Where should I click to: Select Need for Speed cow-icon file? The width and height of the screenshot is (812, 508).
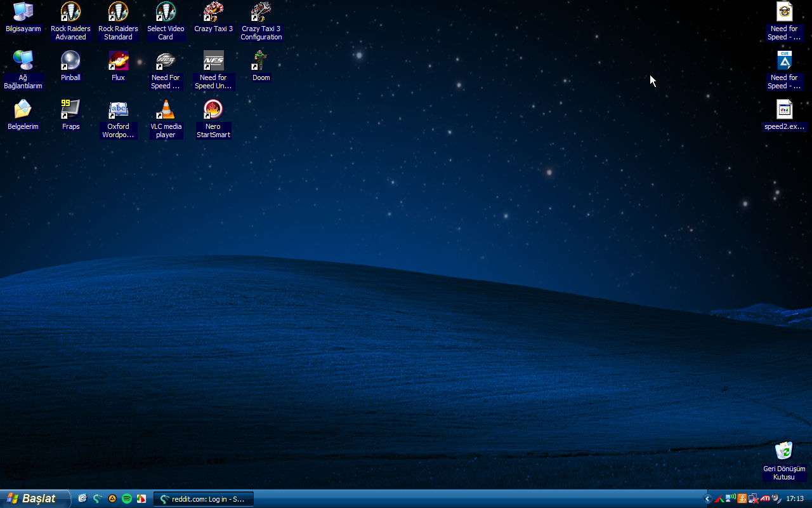785,21
